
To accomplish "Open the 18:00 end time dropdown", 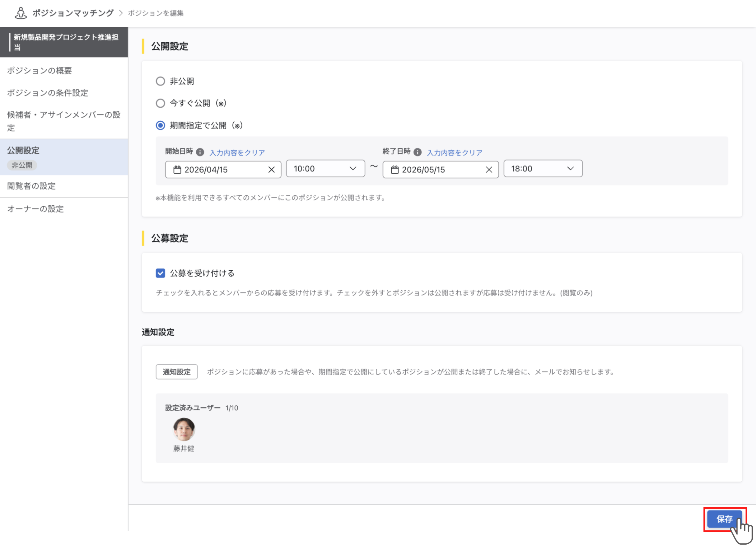I will coord(543,169).
